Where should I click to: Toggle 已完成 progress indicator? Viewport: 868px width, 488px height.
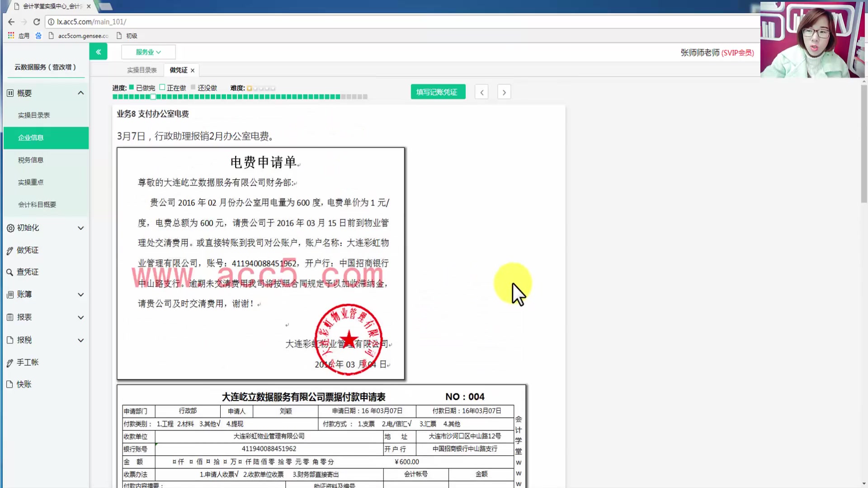[x=132, y=88]
